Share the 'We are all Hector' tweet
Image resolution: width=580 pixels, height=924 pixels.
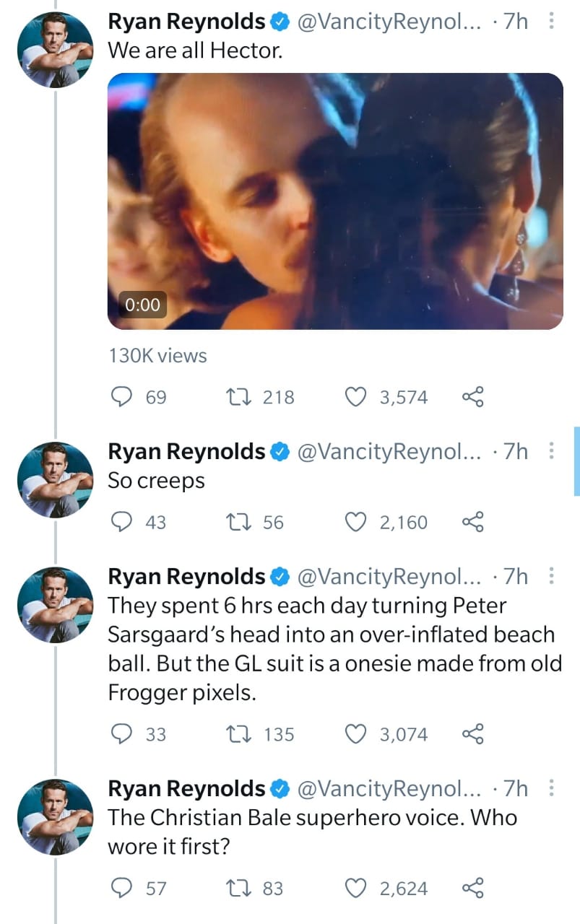tap(472, 397)
